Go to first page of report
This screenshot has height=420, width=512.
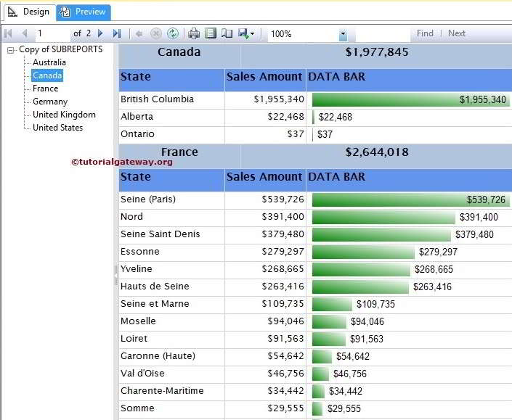8,33
